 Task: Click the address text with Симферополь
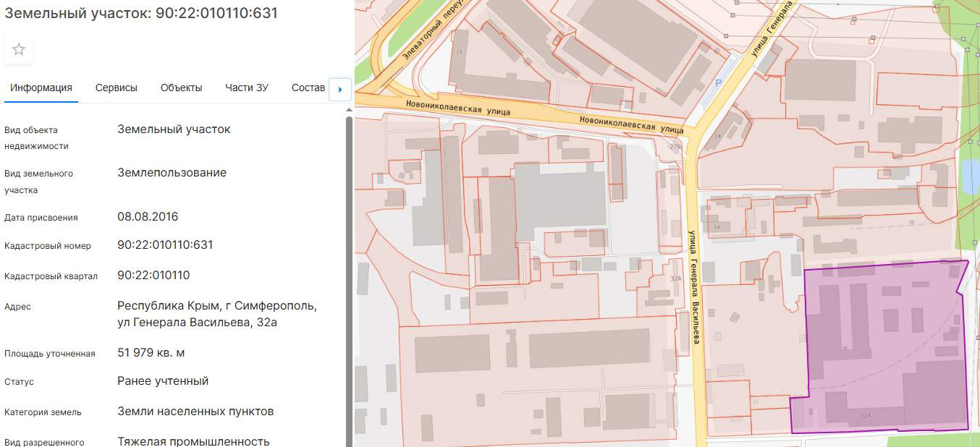pyautogui.click(x=216, y=314)
